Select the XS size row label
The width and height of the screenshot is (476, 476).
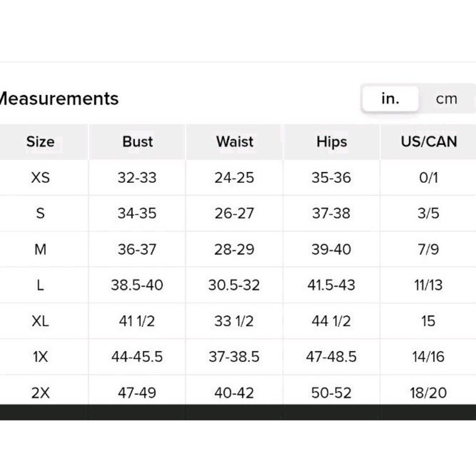pyautogui.click(x=40, y=178)
